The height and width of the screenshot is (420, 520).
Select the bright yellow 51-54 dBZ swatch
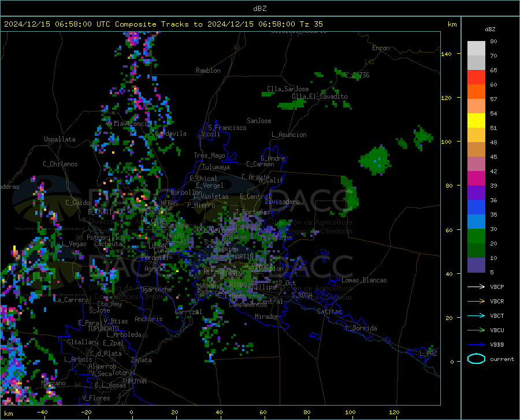(476, 121)
